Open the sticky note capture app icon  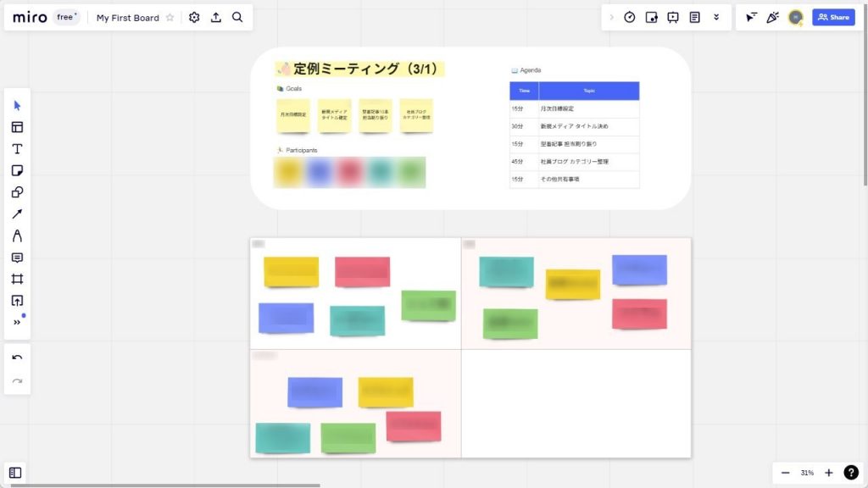tap(652, 17)
